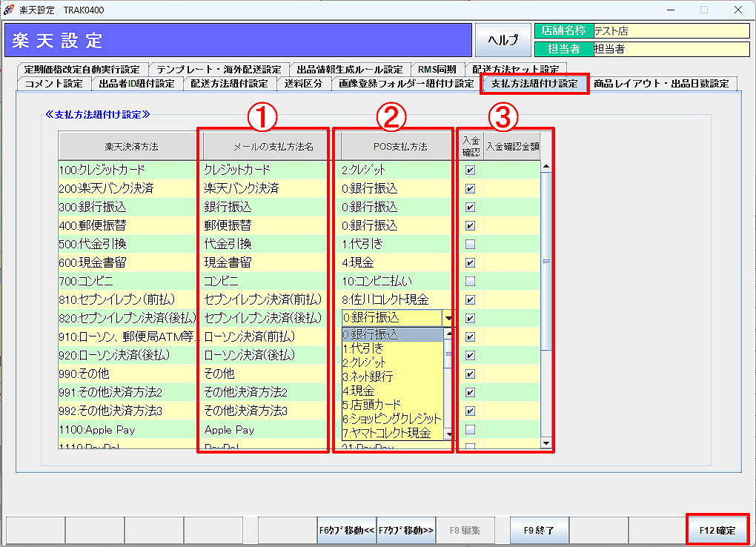Pick 6:ショッピングクレジット in the dropdown list

click(x=392, y=419)
